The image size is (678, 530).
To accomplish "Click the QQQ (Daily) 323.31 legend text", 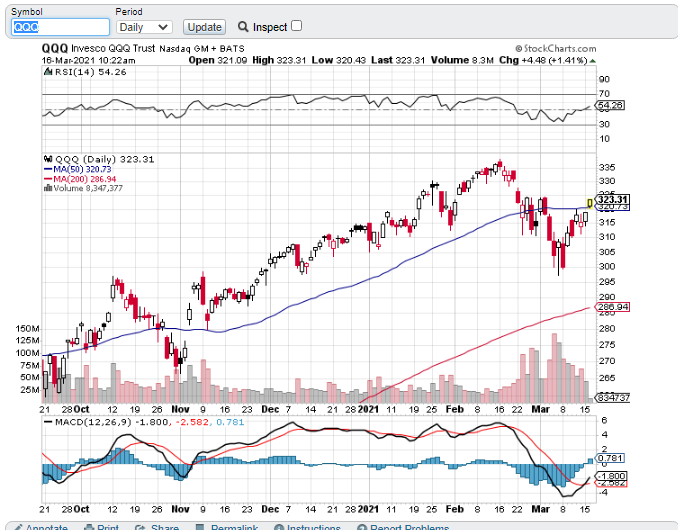I will 105,159.
